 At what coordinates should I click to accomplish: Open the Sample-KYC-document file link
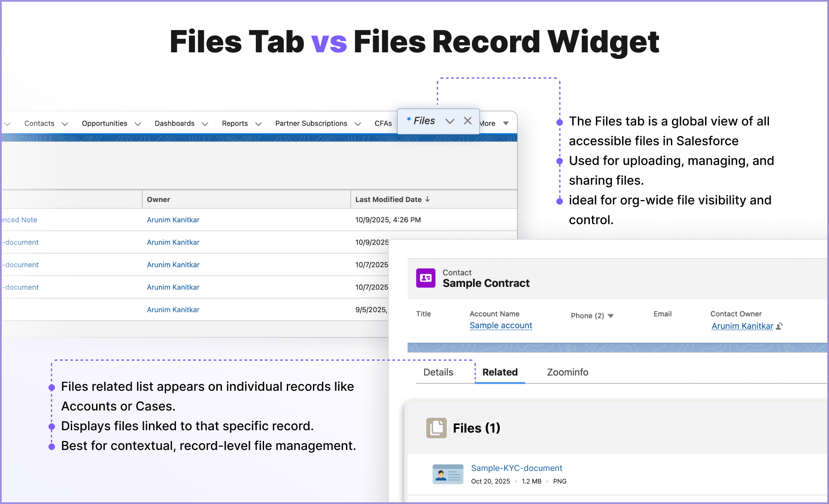coord(516,468)
